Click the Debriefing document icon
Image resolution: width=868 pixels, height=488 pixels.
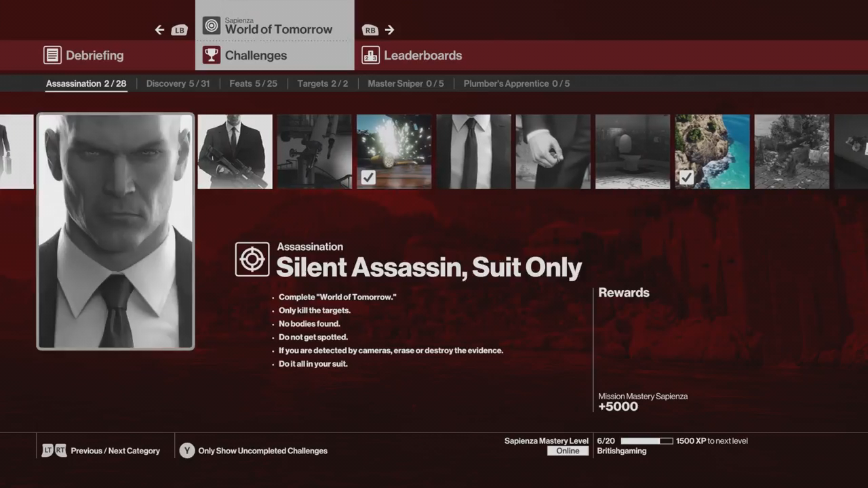point(52,55)
